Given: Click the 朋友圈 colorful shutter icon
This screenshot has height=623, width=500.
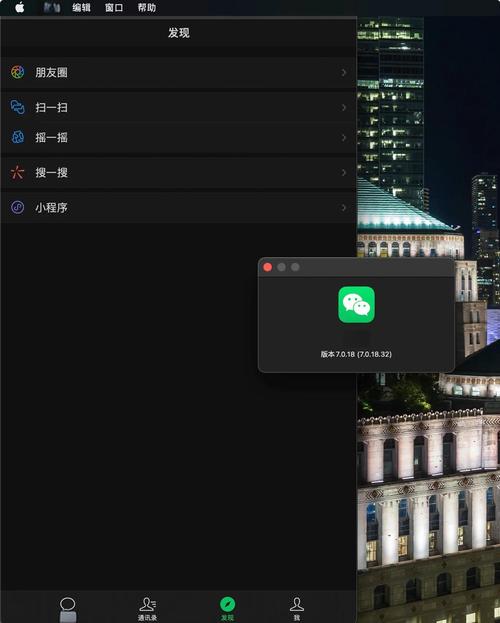Looking at the screenshot, I should click(x=17, y=72).
